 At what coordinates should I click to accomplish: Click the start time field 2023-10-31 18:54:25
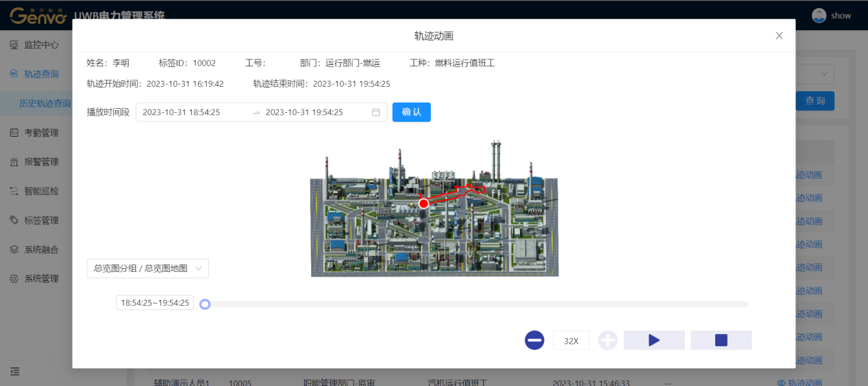pyautogui.click(x=182, y=112)
